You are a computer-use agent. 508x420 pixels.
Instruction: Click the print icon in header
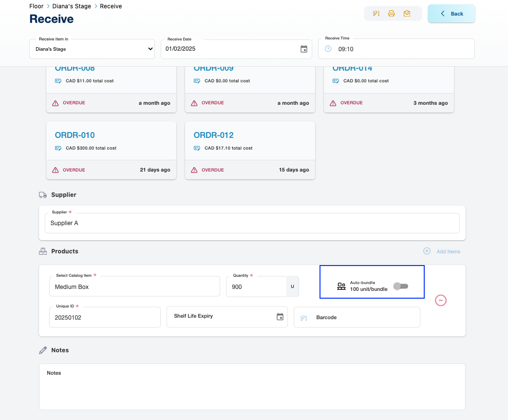point(391,14)
